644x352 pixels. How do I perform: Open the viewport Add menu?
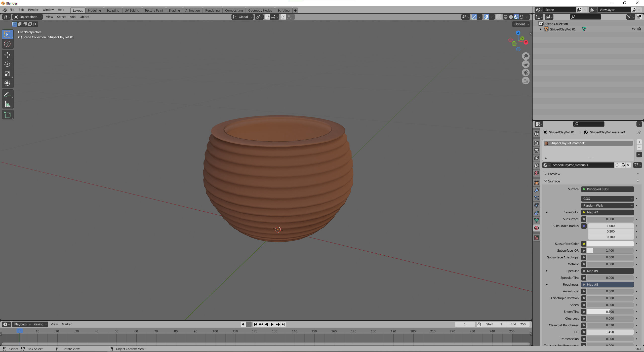click(x=72, y=17)
